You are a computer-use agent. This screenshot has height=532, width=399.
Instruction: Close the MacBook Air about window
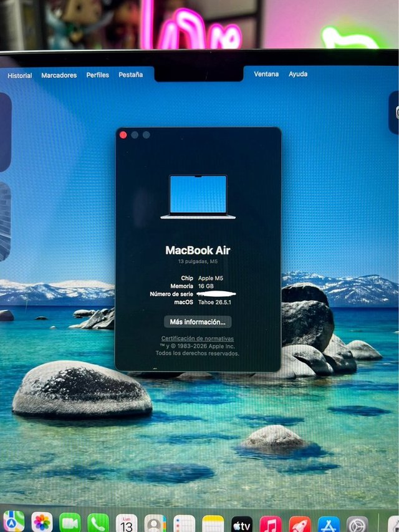pyautogui.click(x=123, y=135)
